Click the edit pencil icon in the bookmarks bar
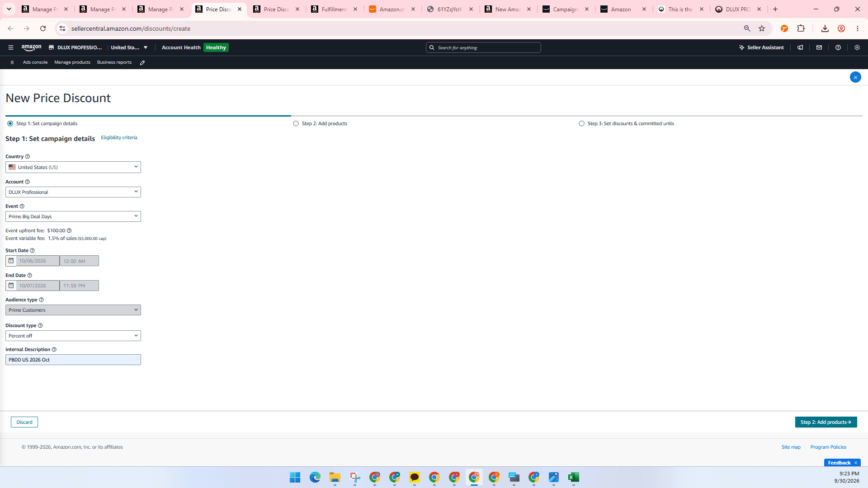 point(142,63)
